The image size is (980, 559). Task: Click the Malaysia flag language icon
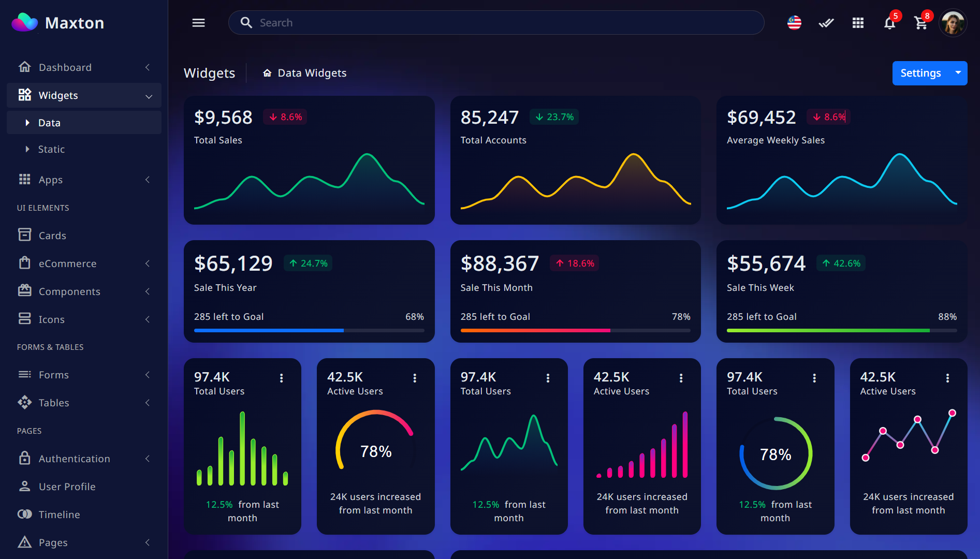pyautogui.click(x=794, y=23)
